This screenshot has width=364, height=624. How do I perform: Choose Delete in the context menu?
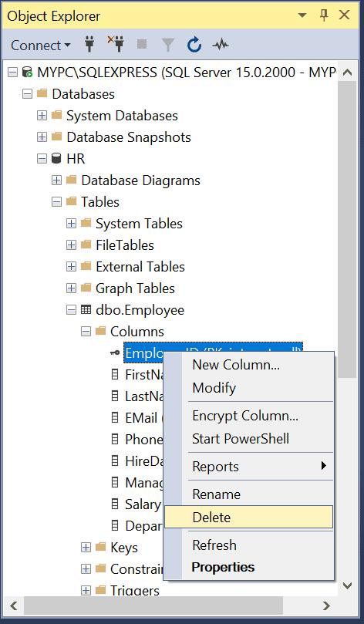click(248, 517)
